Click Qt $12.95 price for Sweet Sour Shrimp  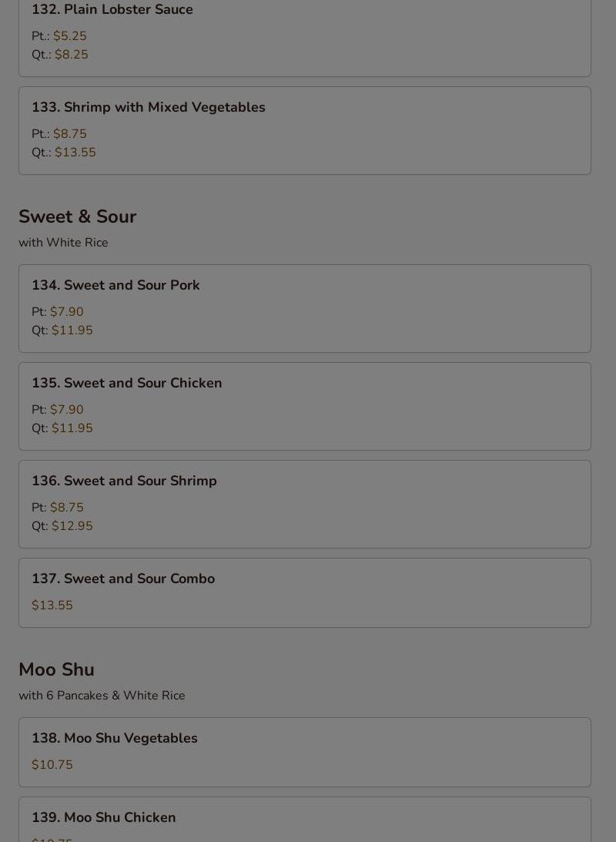pyautogui.click(x=72, y=526)
